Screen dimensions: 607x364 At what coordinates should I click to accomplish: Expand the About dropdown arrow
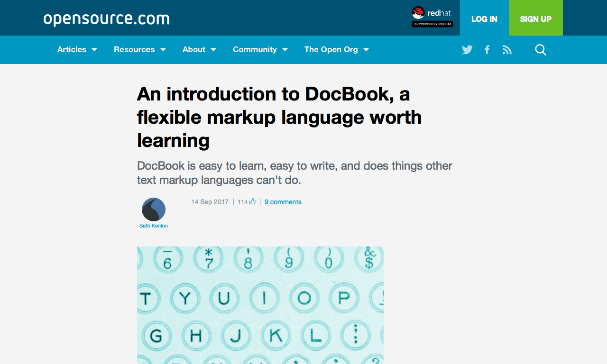point(213,50)
